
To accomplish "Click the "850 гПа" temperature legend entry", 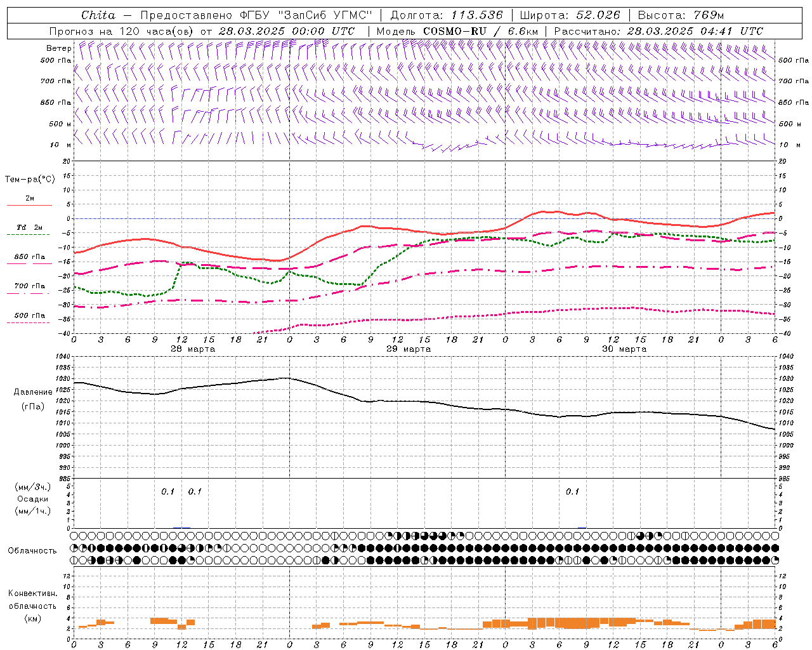I will pos(30,257).
